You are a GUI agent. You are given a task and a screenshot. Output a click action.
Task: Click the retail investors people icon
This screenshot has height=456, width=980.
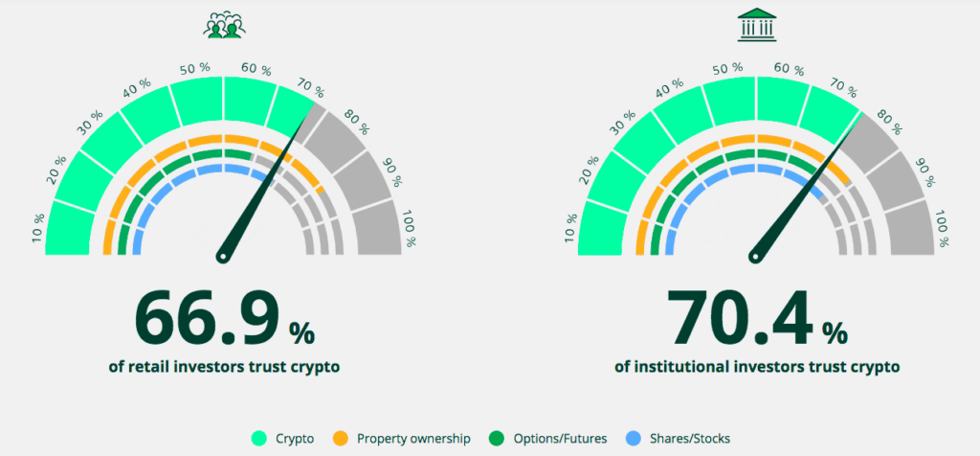click(x=224, y=25)
